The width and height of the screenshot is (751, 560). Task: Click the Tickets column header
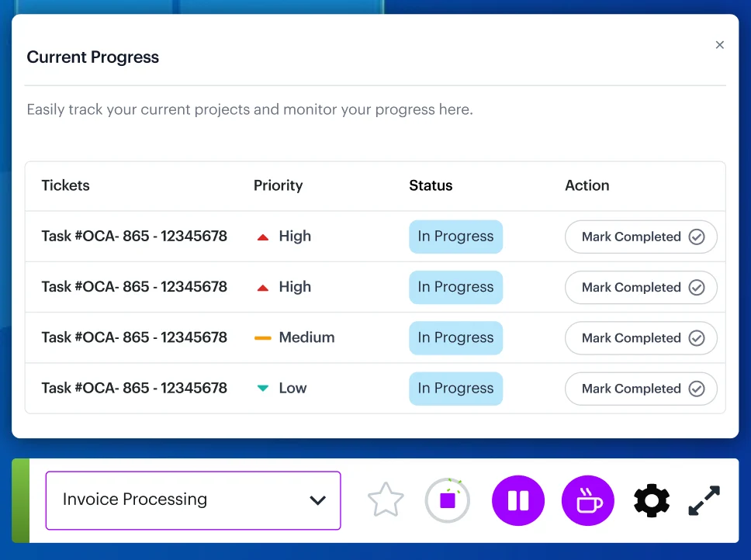tap(66, 185)
